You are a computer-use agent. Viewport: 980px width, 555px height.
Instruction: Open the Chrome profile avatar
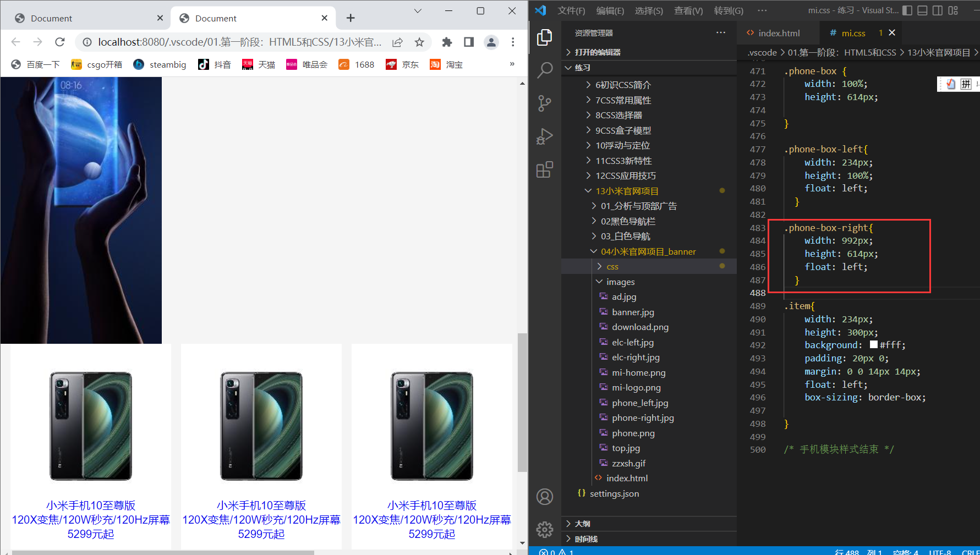click(491, 42)
